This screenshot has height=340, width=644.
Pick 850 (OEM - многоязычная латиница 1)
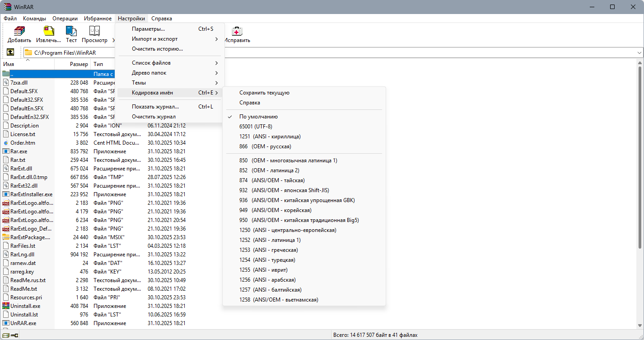304,161
